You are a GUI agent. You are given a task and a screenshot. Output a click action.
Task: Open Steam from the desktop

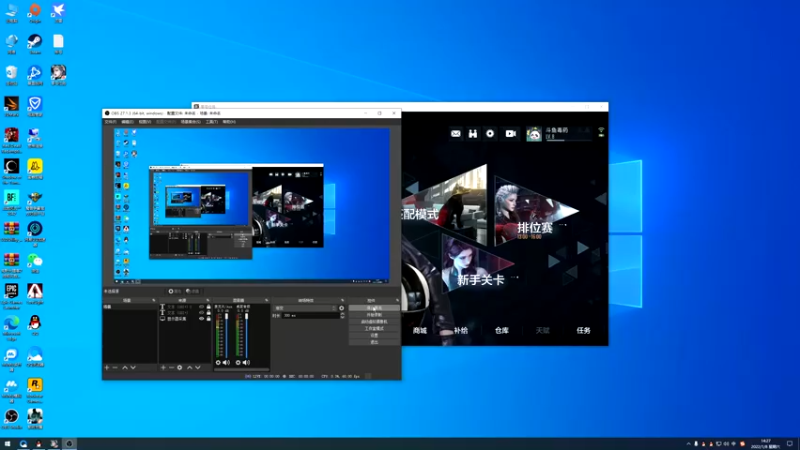[35, 44]
